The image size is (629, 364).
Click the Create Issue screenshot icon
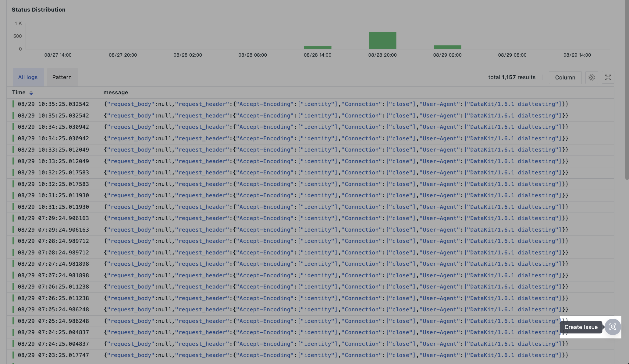[x=613, y=327]
